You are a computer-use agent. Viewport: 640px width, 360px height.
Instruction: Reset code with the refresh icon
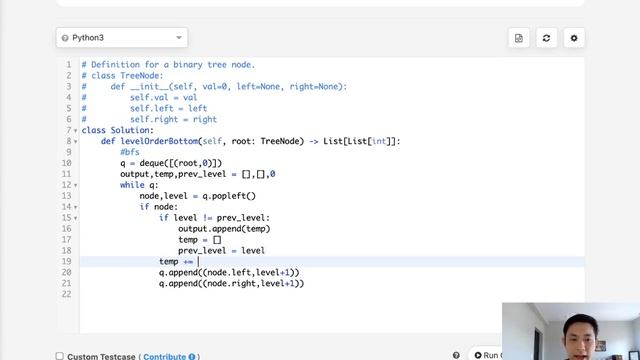546,38
